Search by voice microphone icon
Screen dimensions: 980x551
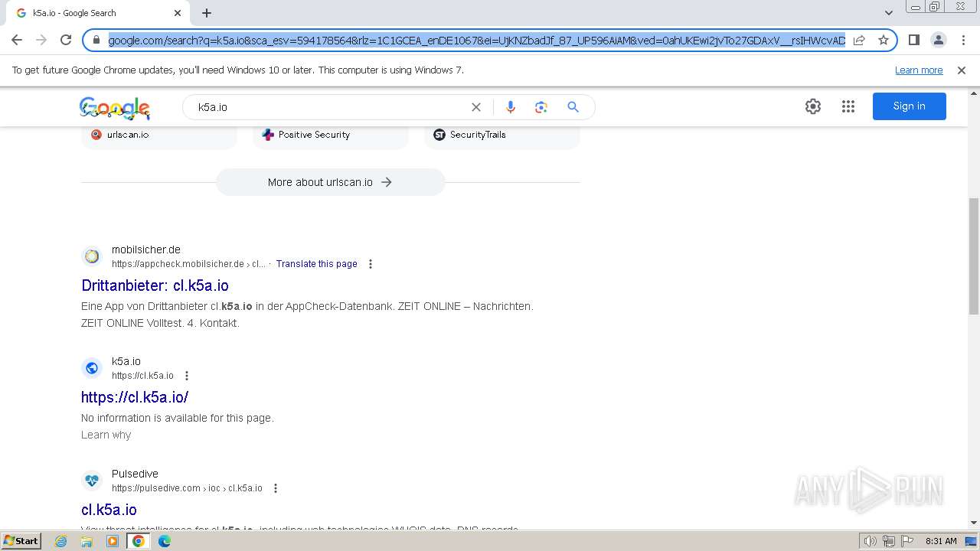coord(511,107)
